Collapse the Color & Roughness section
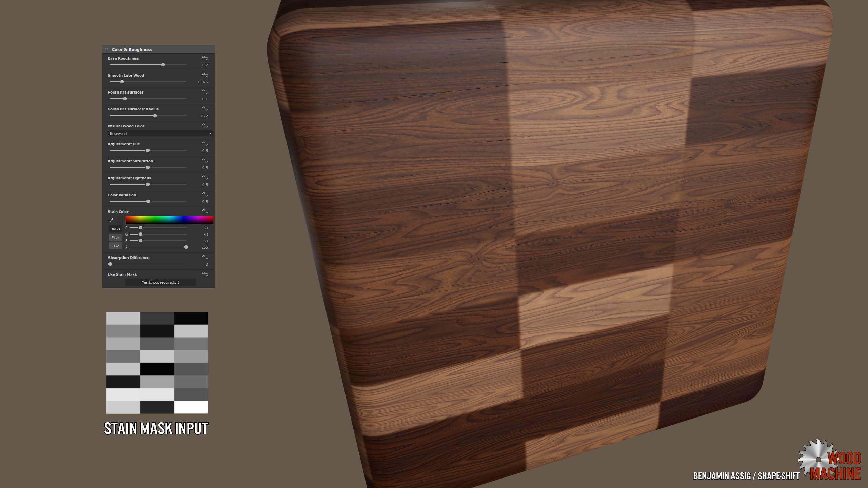 (x=107, y=49)
